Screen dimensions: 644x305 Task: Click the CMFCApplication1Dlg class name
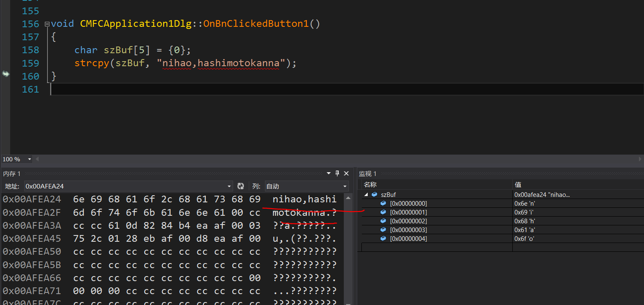[x=136, y=24]
